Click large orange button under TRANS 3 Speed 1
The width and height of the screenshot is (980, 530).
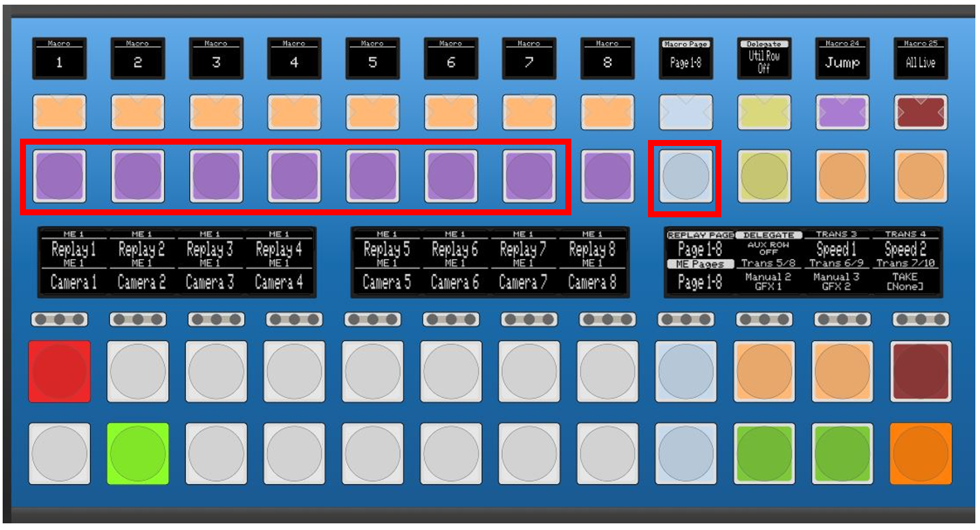tap(842, 371)
